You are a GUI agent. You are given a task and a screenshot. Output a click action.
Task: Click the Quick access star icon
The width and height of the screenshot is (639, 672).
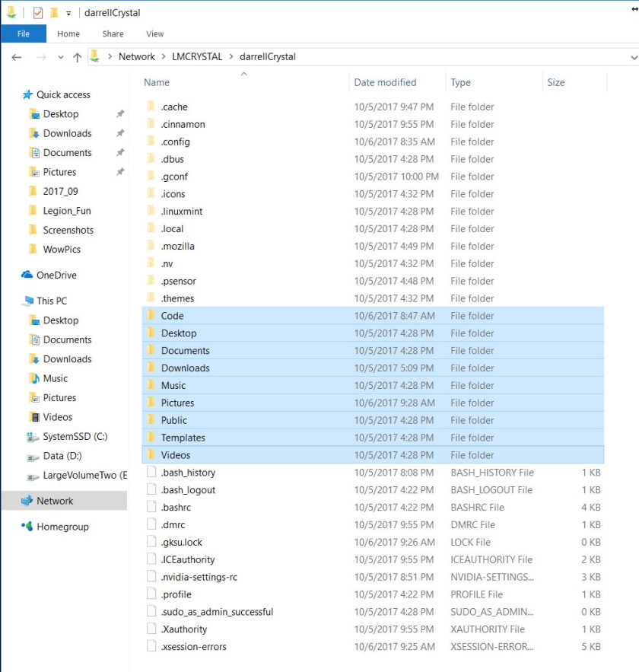(x=27, y=95)
